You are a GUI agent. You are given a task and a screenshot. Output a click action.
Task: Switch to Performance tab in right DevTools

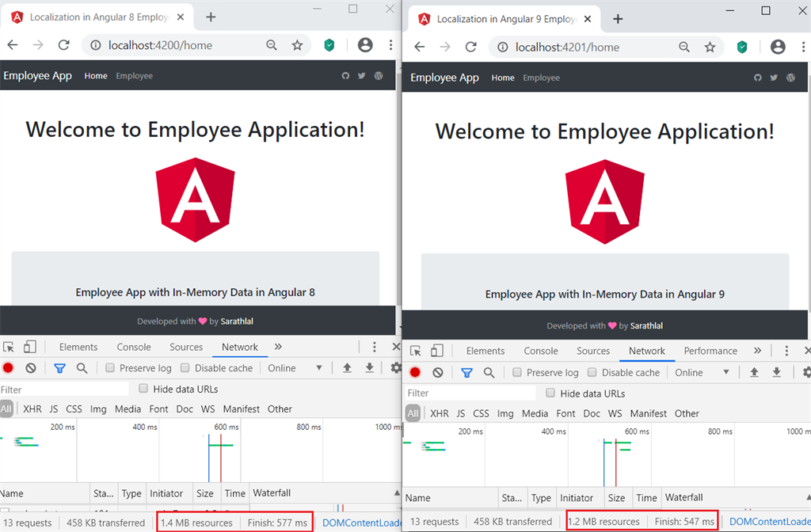point(710,351)
